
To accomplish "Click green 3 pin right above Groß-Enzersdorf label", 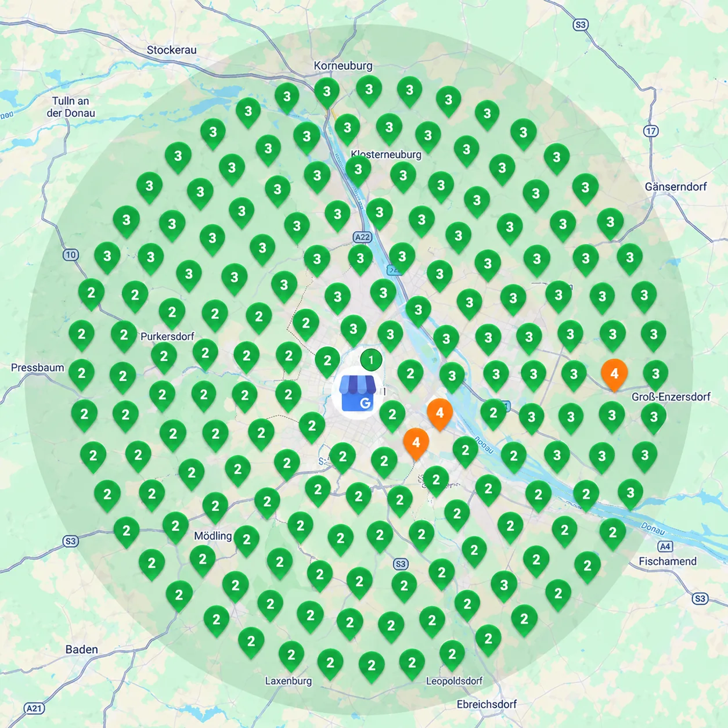I will point(655,376).
